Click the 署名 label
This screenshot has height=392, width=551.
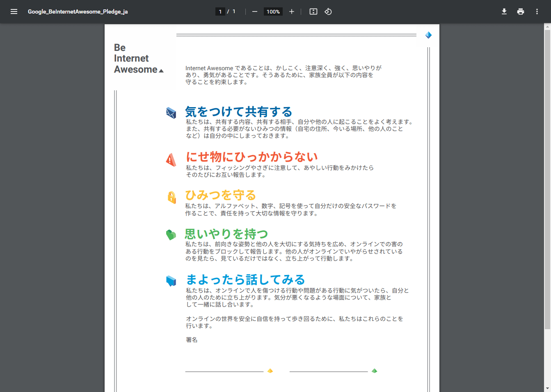click(x=192, y=340)
